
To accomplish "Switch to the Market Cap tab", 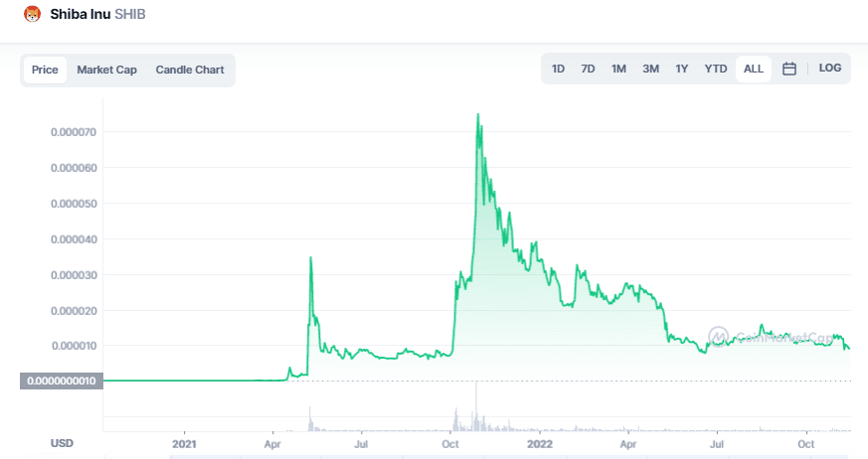I will pos(106,70).
